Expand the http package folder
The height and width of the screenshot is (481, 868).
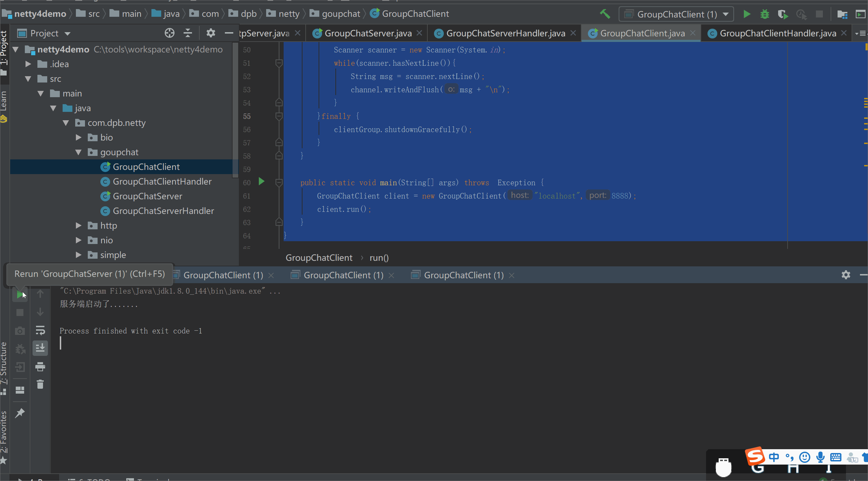[x=79, y=226]
